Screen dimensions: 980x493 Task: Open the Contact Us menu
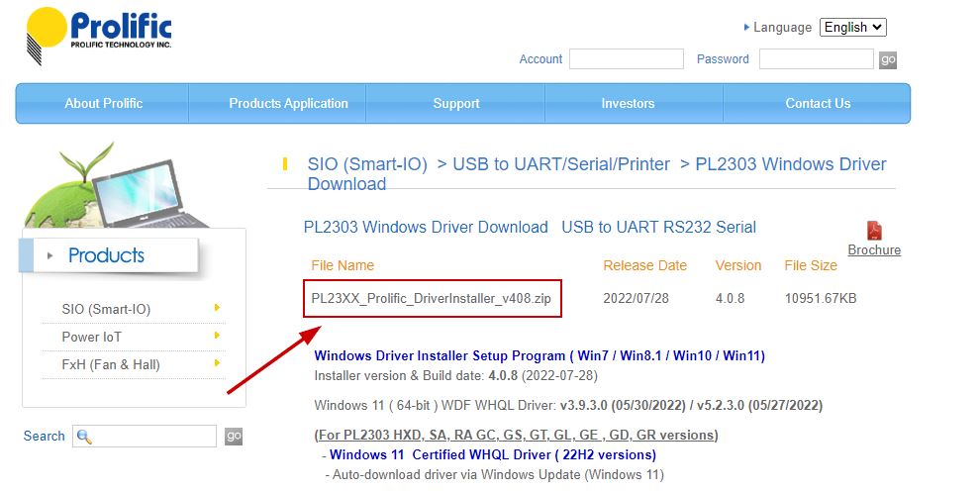click(818, 103)
